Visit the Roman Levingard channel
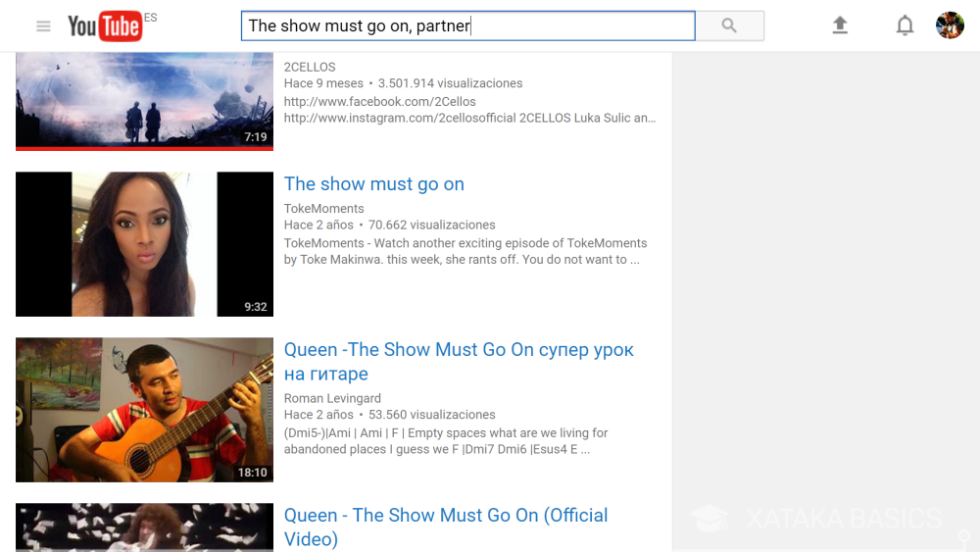Viewport: 980px width, 552px height. pos(332,398)
